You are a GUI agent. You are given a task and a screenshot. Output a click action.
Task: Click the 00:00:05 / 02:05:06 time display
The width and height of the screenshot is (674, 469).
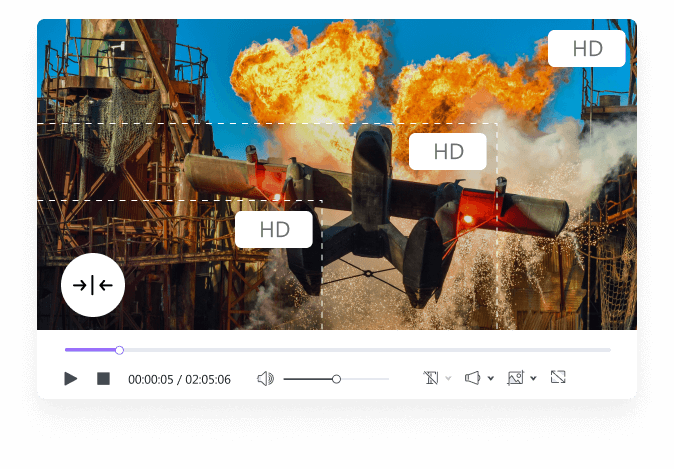[179, 379]
